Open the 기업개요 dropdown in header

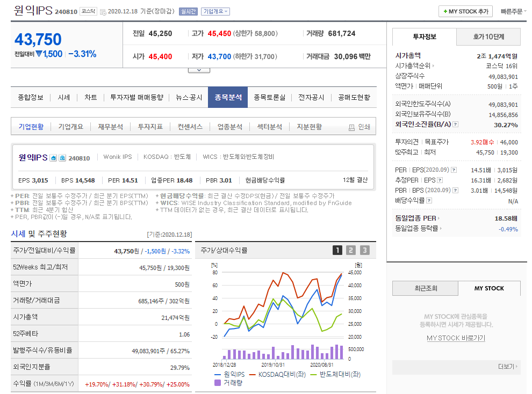click(x=215, y=11)
